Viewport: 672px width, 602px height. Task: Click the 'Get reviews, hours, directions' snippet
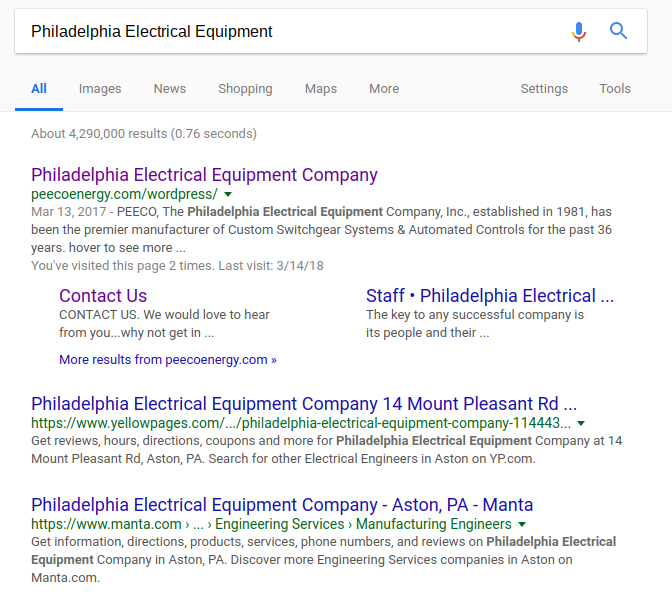pyautogui.click(x=327, y=449)
